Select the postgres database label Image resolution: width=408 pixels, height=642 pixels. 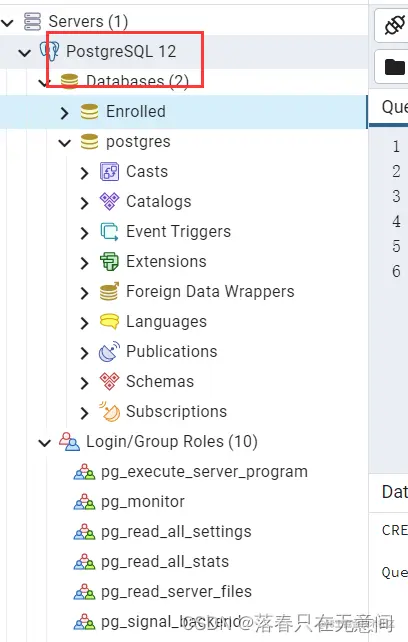pyautogui.click(x=138, y=142)
